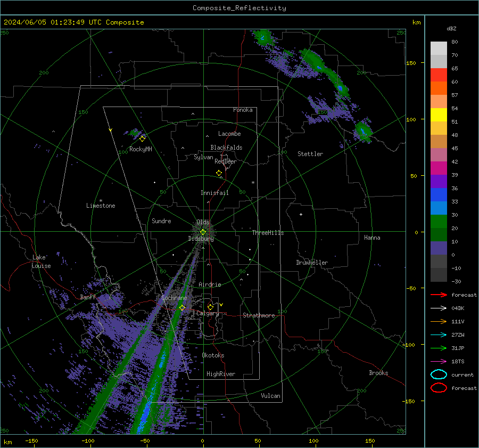Click the Ponoka label
This screenshot has width=479, height=448.
[243, 110]
